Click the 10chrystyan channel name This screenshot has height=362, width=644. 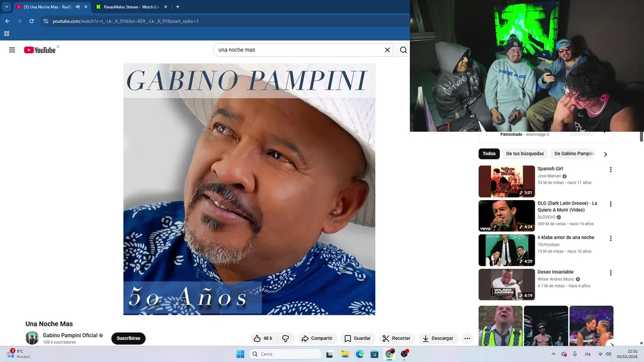point(548,244)
